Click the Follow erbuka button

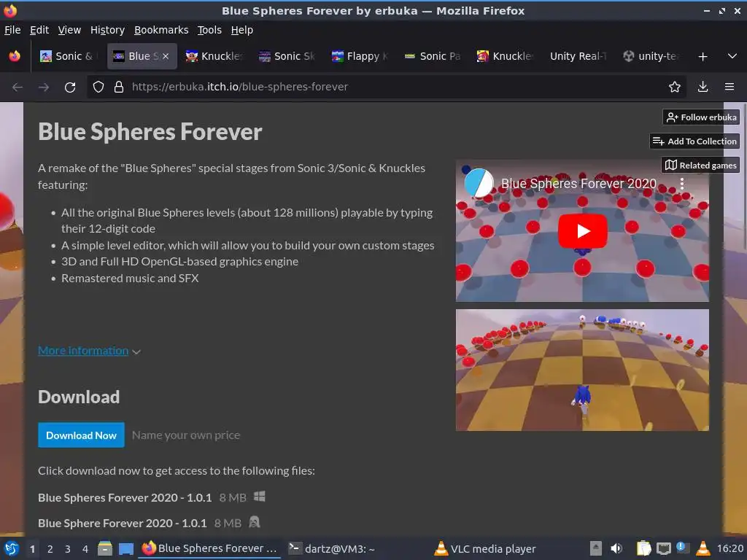pyautogui.click(x=701, y=117)
